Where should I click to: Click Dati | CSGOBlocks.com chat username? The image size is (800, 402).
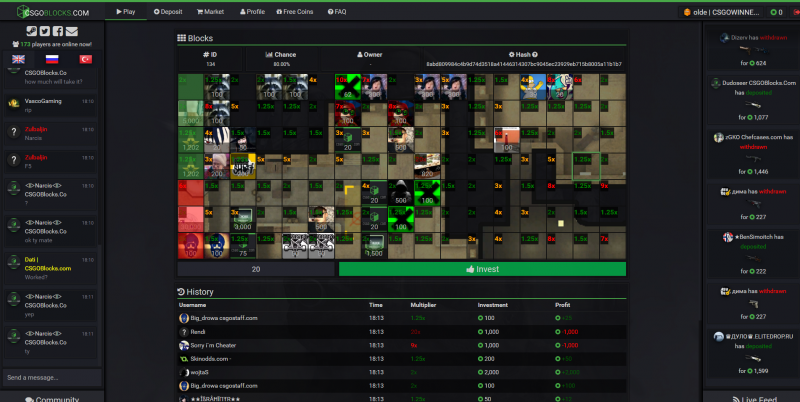47,264
